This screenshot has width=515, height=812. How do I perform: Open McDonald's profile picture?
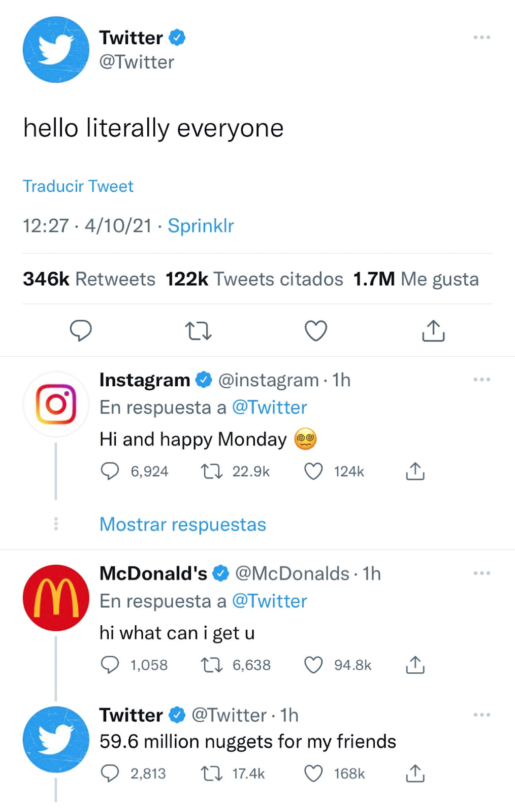click(56, 598)
